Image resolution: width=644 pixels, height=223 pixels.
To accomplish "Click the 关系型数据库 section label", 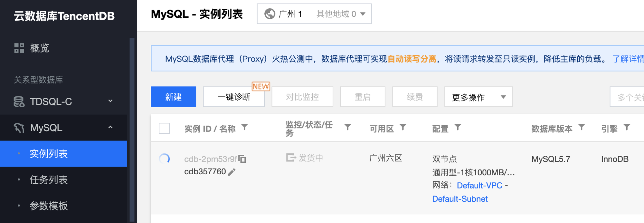I will tap(38, 80).
